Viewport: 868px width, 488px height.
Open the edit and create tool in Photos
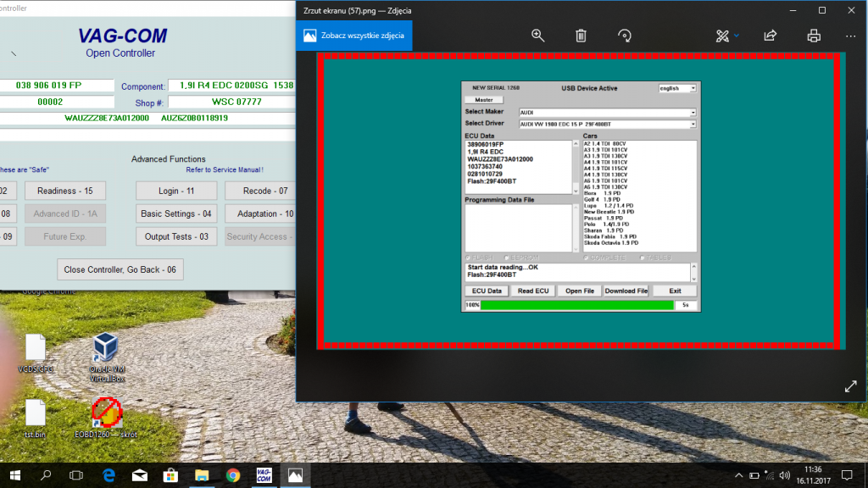coord(722,36)
